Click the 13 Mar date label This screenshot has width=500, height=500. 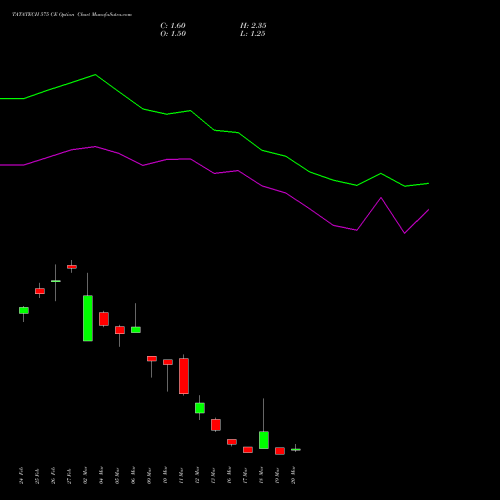(213, 475)
